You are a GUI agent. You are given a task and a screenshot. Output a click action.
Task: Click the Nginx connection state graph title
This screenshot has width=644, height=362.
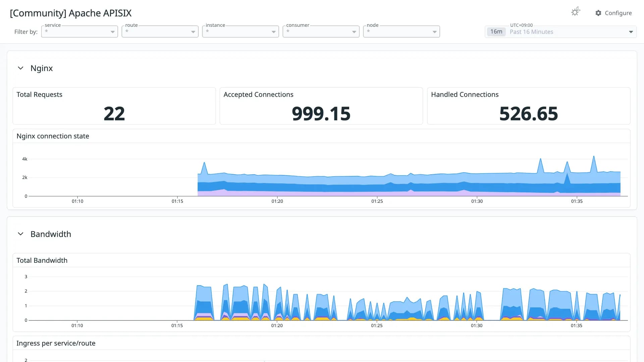pyautogui.click(x=53, y=136)
